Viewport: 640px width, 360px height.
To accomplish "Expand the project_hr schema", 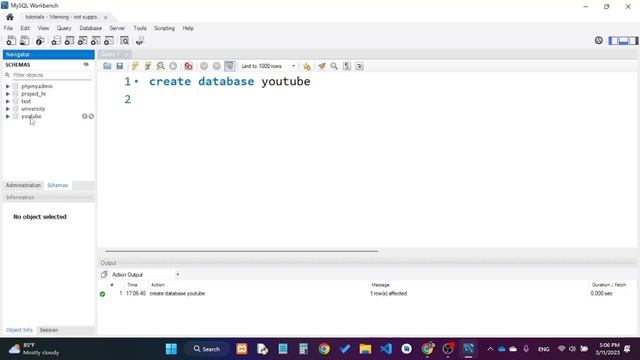I will click(x=8, y=94).
